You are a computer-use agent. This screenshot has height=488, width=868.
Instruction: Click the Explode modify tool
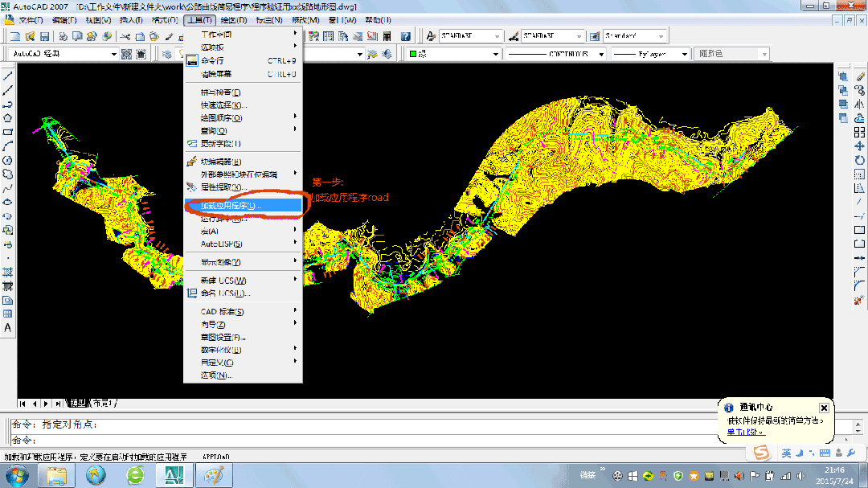click(x=860, y=300)
